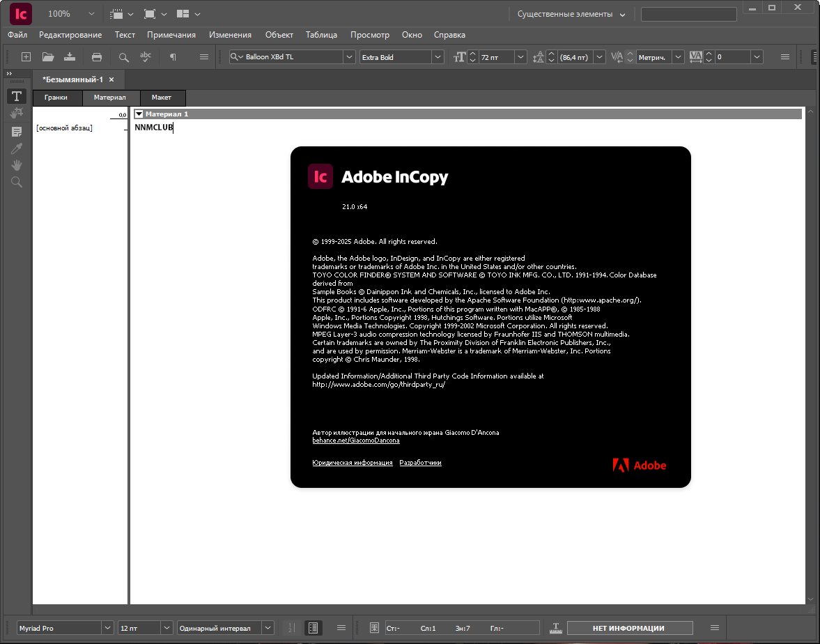This screenshot has height=644, width=820.
Task: Toggle paragraph styles column icon in bottom bar
Action: (x=314, y=628)
